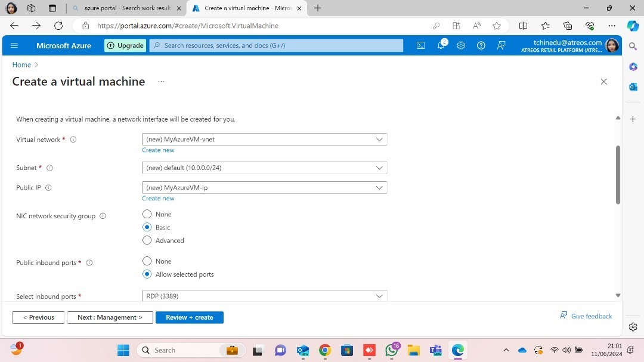644x362 pixels.
Task: Open the Help question mark icon
Action: pos(481,45)
